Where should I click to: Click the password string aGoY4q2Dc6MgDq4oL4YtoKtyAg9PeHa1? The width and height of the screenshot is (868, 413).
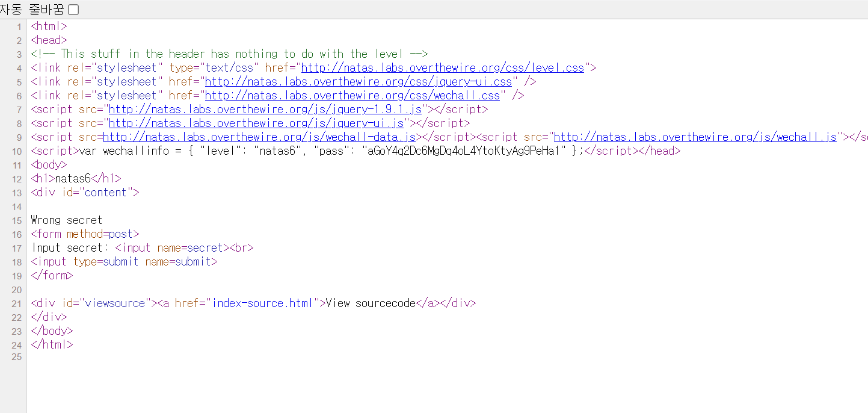464,151
